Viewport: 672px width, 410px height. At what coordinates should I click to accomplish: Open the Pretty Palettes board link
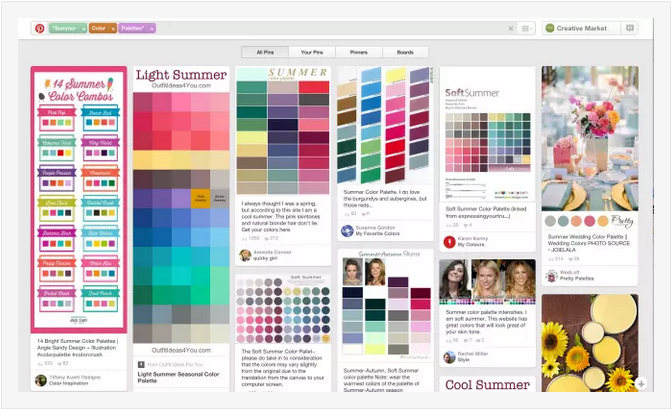pos(577,278)
